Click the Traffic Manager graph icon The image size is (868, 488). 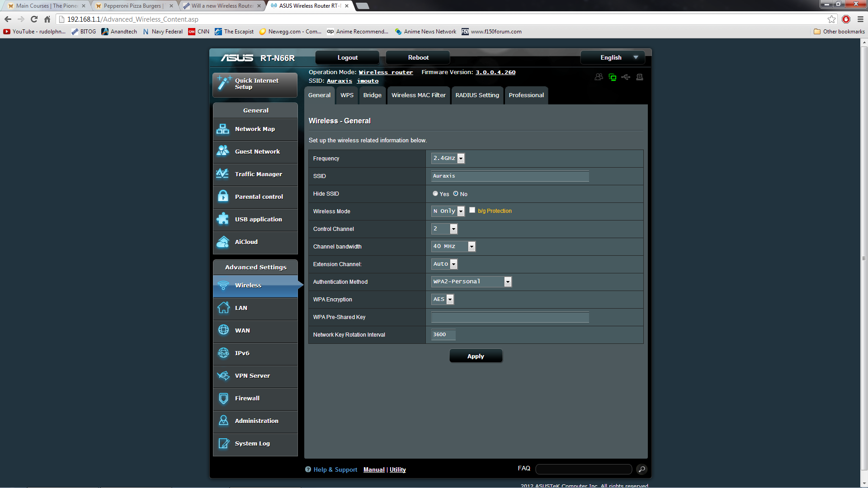tap(223, 174)
